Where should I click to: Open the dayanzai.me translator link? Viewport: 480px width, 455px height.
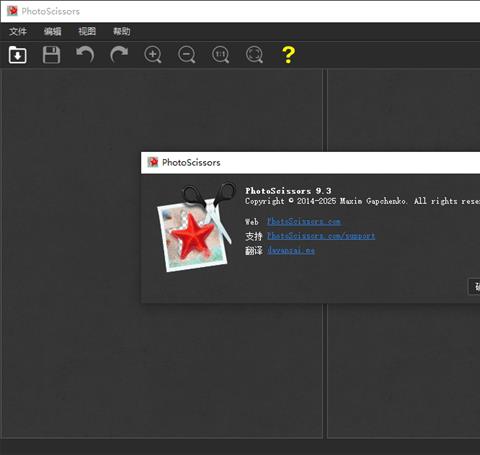click(x=291, y=250)
